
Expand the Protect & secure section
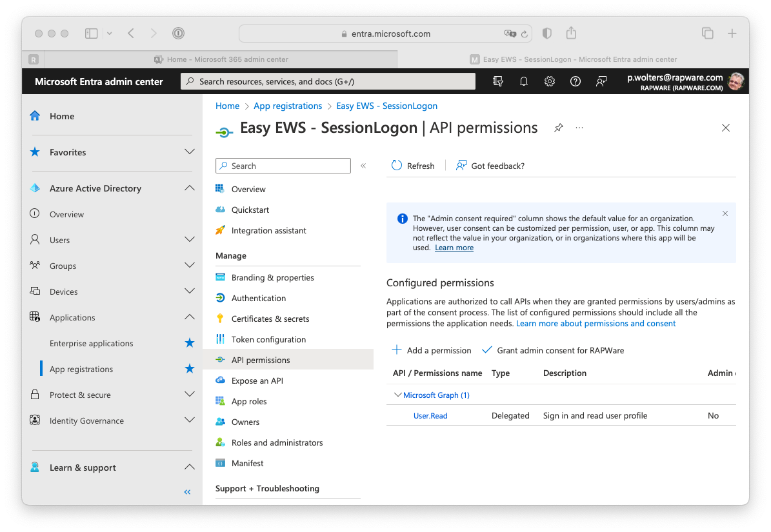coord(189,395)
